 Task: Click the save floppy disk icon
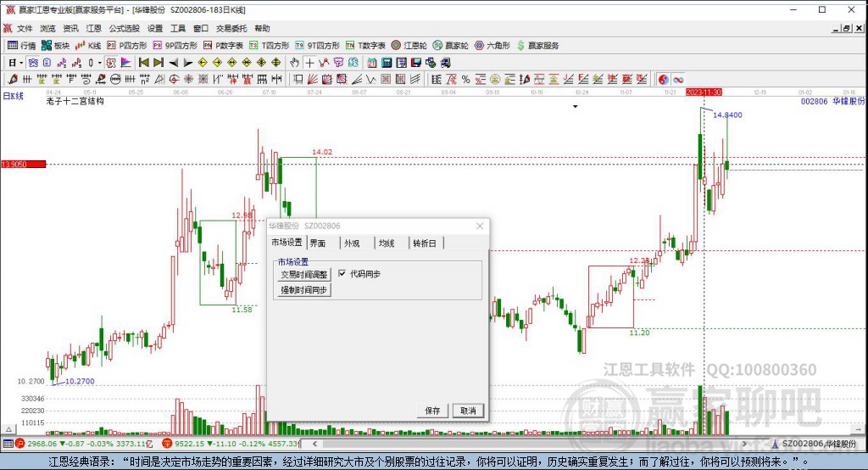click(415, 63)
